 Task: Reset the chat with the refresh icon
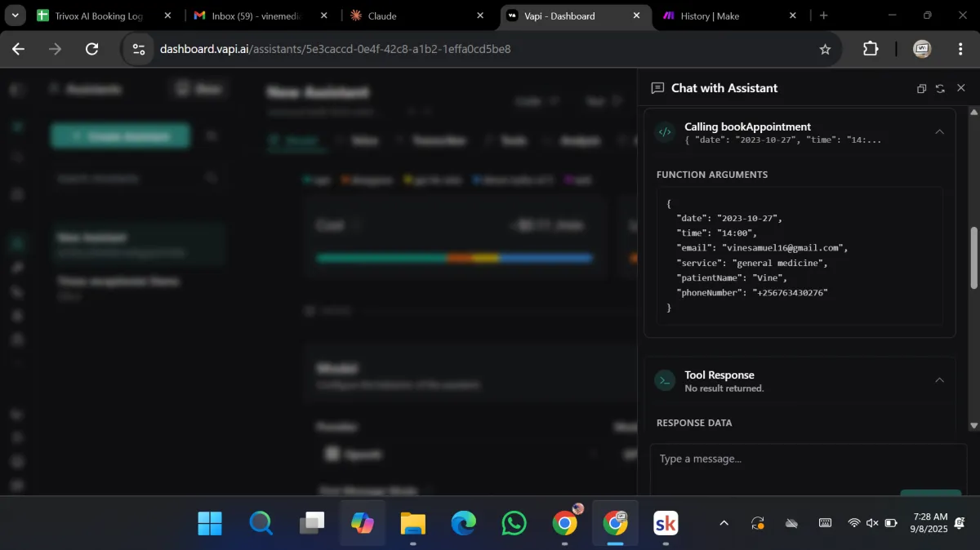tap(941, 88)
